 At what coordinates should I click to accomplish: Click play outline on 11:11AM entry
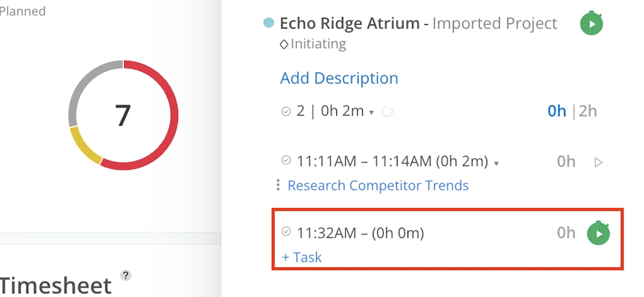pyautogui.click(x=598, y=163)
